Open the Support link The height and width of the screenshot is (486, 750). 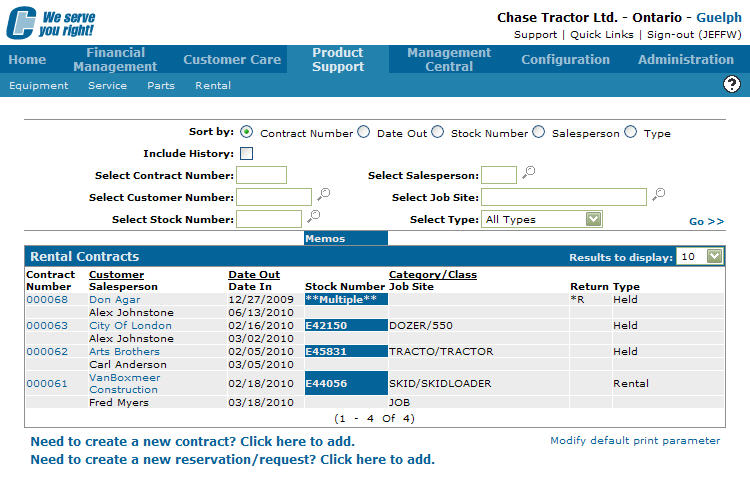(535, 35)
